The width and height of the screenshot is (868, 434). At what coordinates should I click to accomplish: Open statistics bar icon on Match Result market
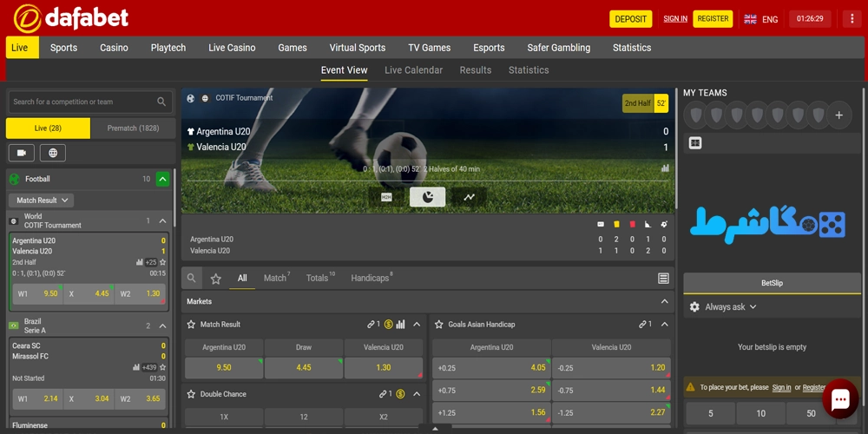[x=401, y=325]
